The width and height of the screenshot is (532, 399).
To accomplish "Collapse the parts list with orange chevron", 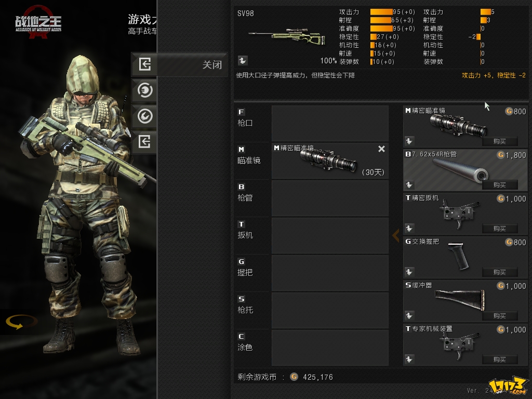I will pos(395,235).
